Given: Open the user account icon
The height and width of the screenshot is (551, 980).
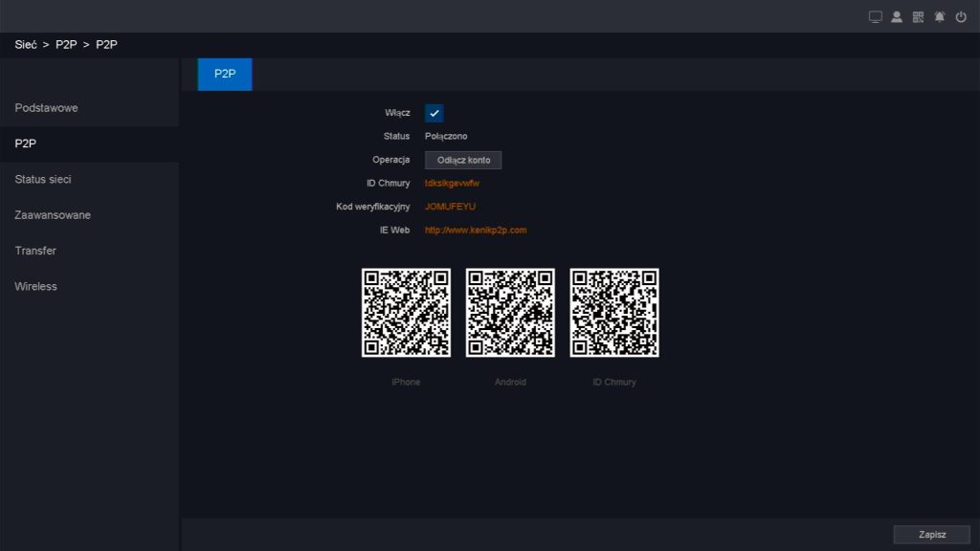Looking at the screenshot, I should coord(897,17).
